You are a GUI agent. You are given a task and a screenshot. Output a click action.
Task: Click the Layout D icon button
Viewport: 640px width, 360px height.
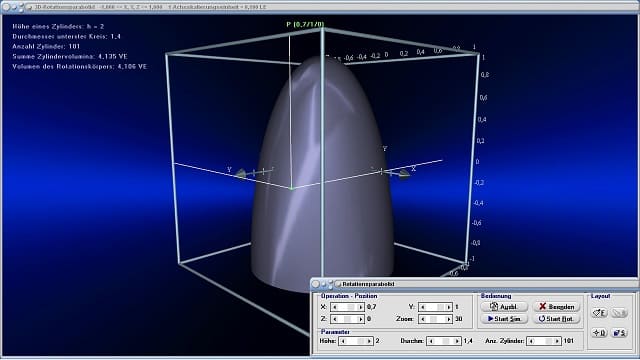(600, 333)
